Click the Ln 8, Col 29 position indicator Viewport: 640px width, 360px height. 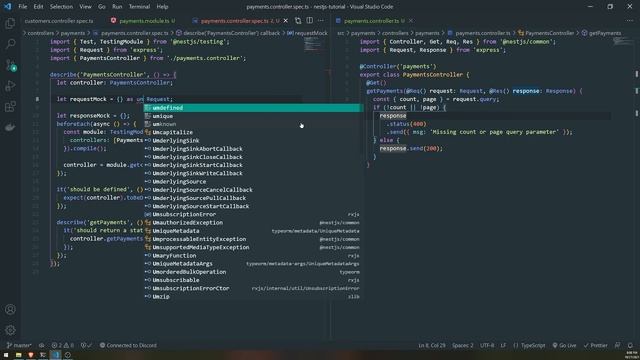click(431, 345)
